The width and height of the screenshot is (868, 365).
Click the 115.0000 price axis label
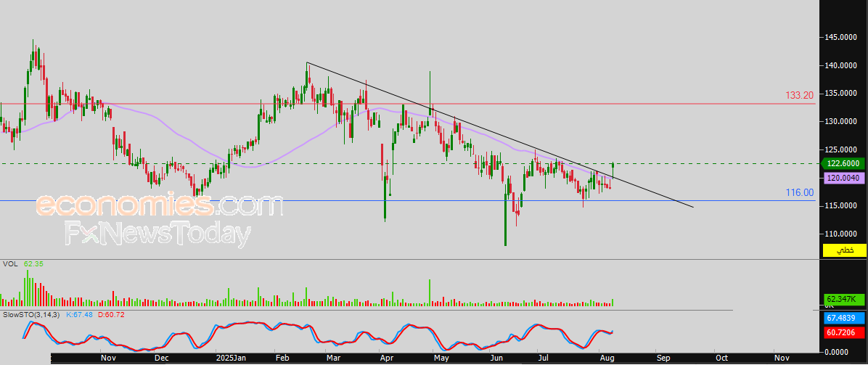[x=843, y=205]
